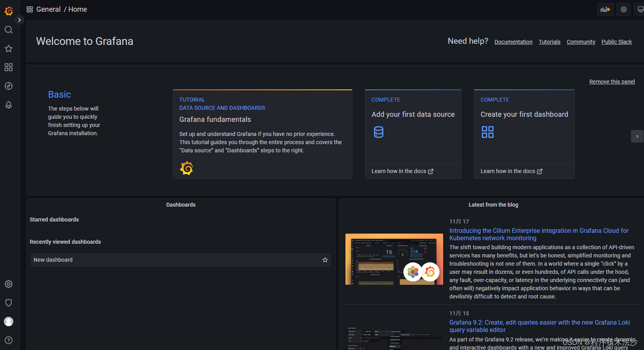Expand the side navigation menu chevron
644x350 pixels.
(x=20, y=20)
